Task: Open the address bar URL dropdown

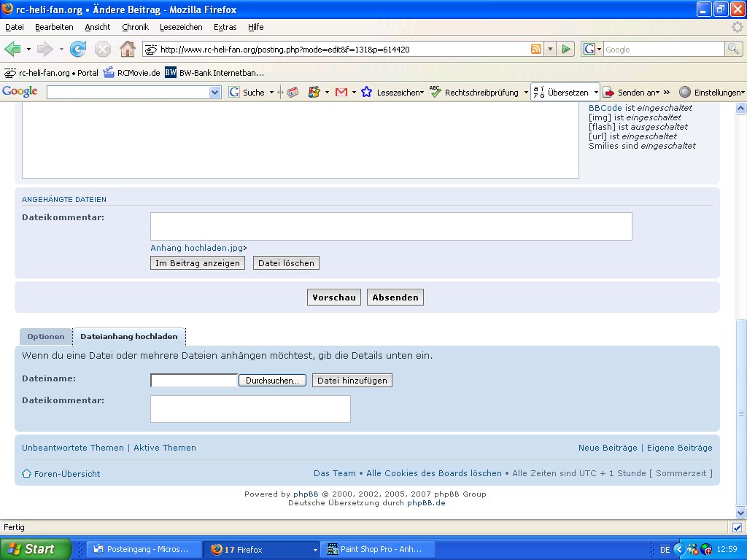Action: (550, 49)
